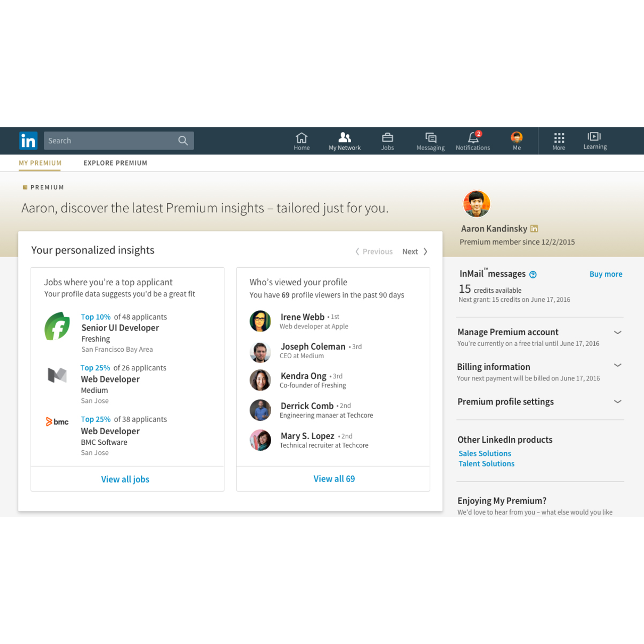Open the Messaging icon
Viewport: 644px width, 644px height.
point(431,137)
